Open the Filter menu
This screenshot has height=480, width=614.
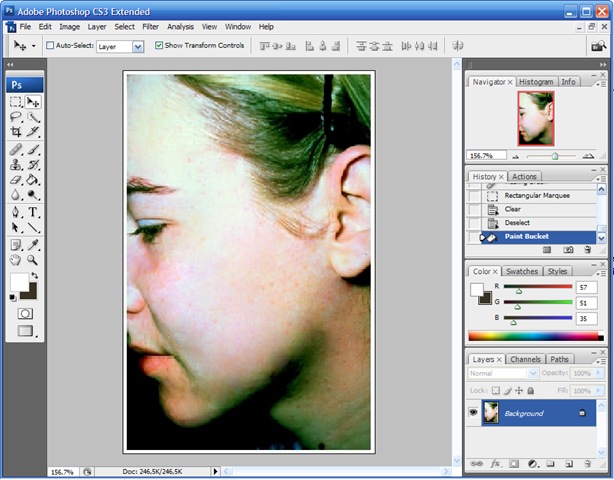point(150,27)
